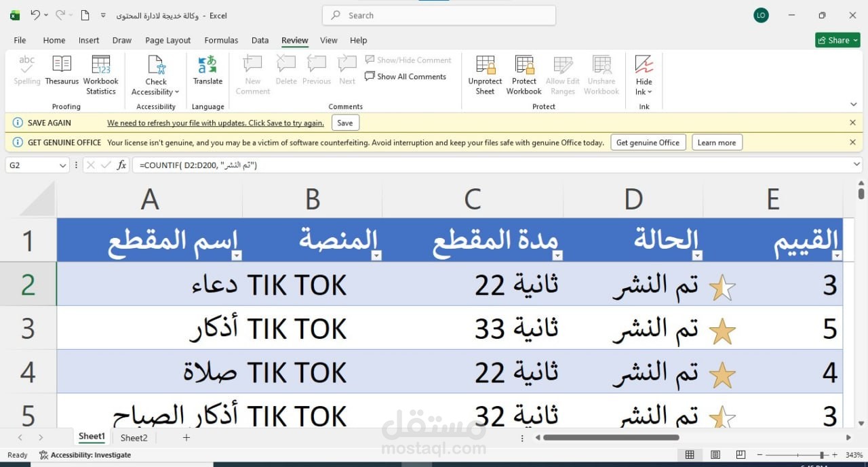The image size is (868, 467).
Task: Open the Page Layout tab
Action: (168, 40)
